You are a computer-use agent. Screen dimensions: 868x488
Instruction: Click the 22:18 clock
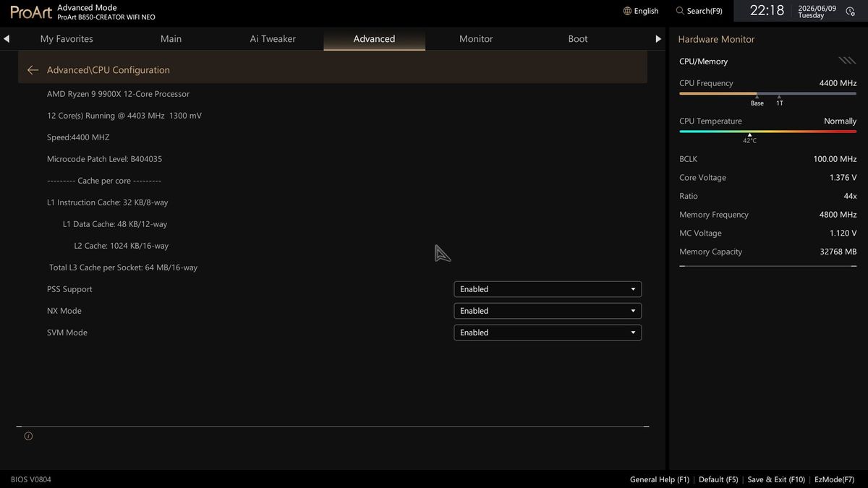(767, 11)
